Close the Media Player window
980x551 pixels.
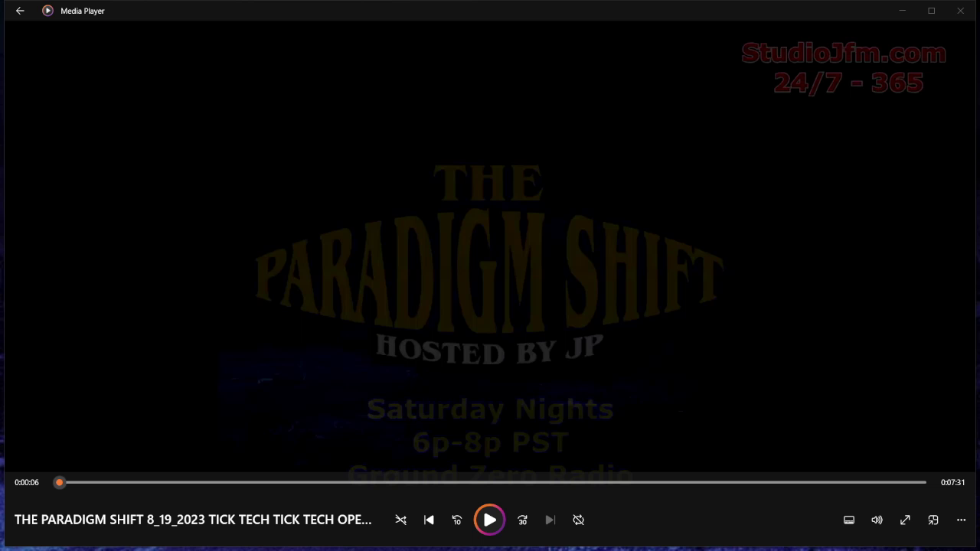[x=960, y=11]
